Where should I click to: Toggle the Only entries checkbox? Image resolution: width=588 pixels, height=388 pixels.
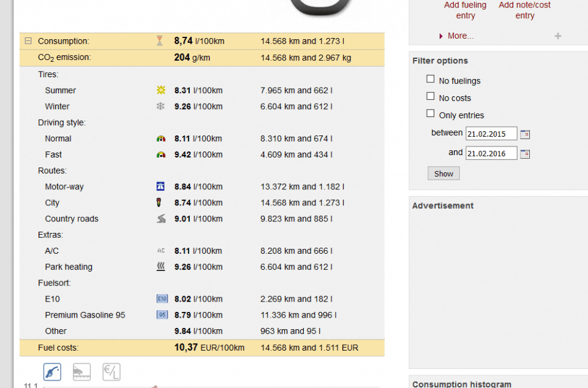431,113
